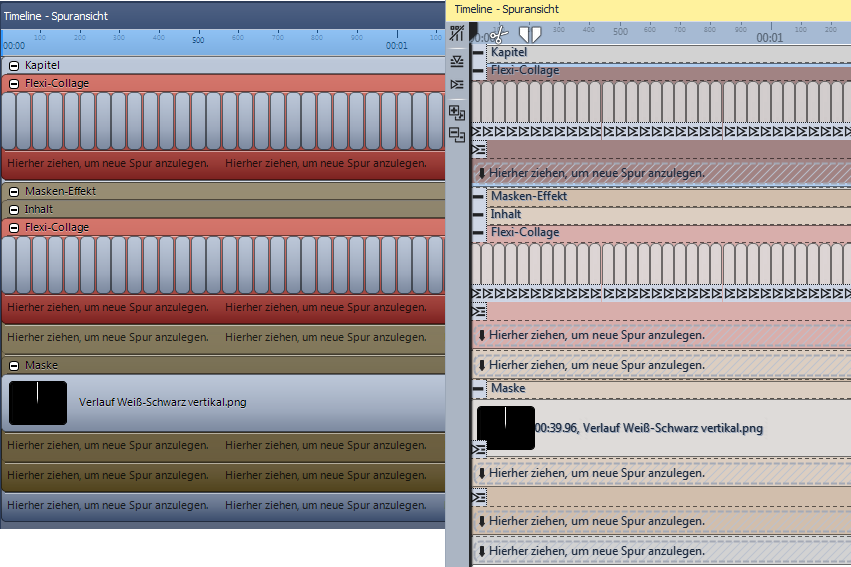Collapse the Kapitel track in left timeline
The height and width of the screenshot is (567, 851).
14,65
